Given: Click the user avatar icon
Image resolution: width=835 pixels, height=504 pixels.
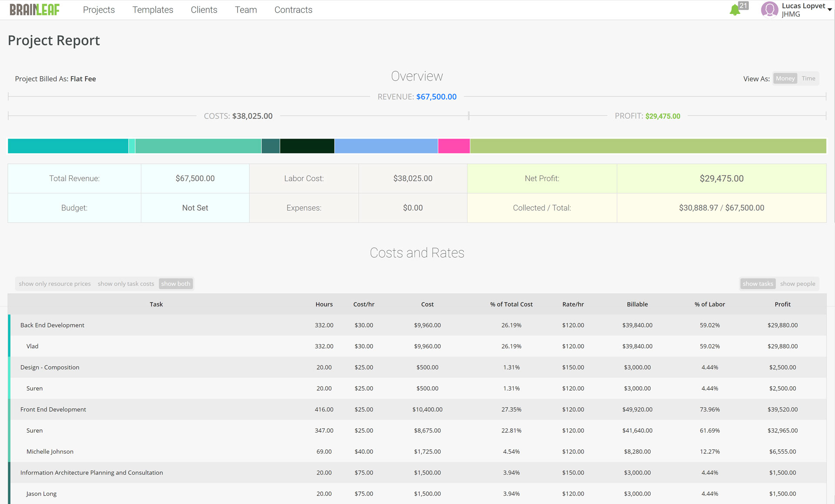Looking at the screenshot, I should tap(769, 10).
